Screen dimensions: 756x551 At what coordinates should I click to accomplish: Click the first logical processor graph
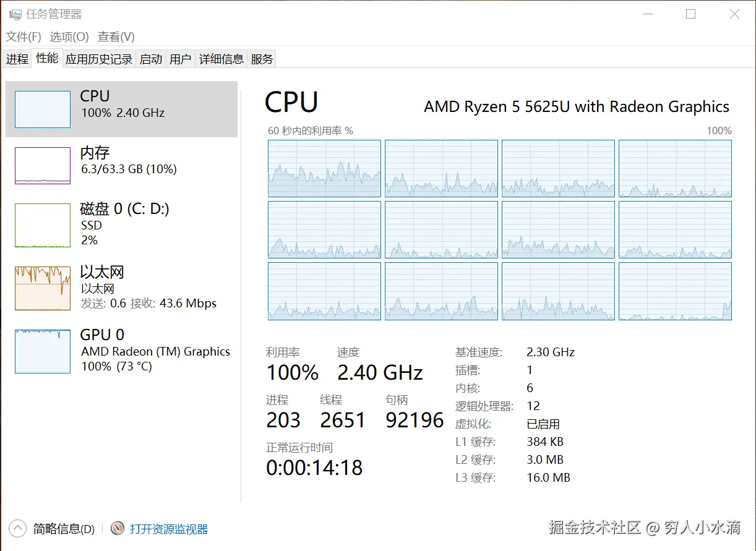[x=324, y=168]
